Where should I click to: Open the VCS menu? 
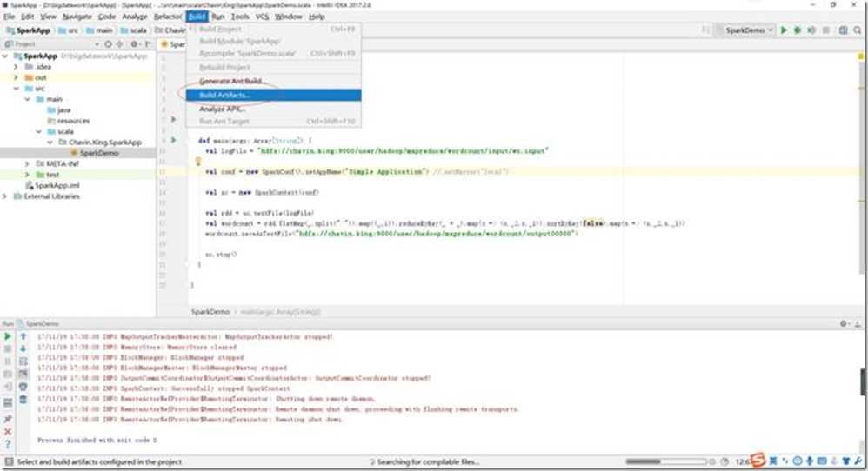262,17
